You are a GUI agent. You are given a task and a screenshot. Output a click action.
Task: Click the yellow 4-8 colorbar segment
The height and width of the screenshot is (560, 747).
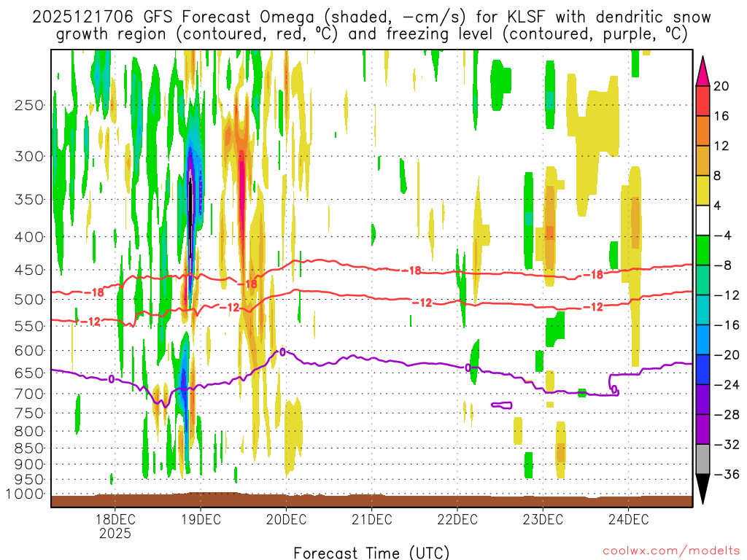(x=703, y=191)
